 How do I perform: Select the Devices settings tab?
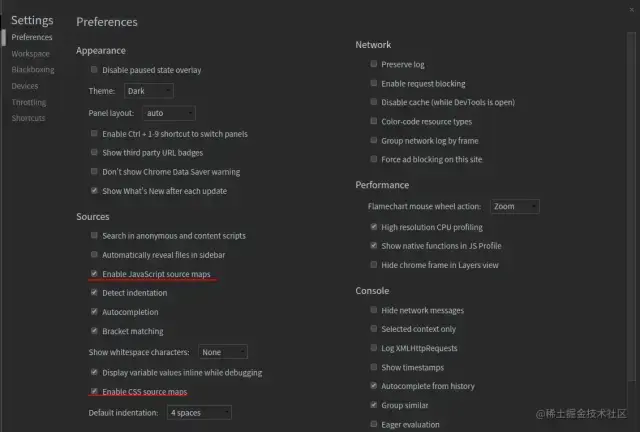coord(25,86)
